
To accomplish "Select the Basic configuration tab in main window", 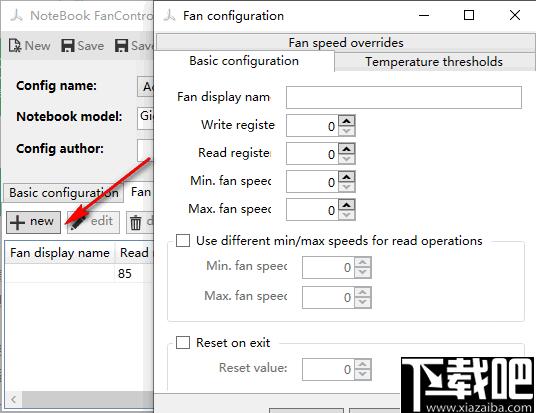I will pyautogui.click(x=64, y=193).
